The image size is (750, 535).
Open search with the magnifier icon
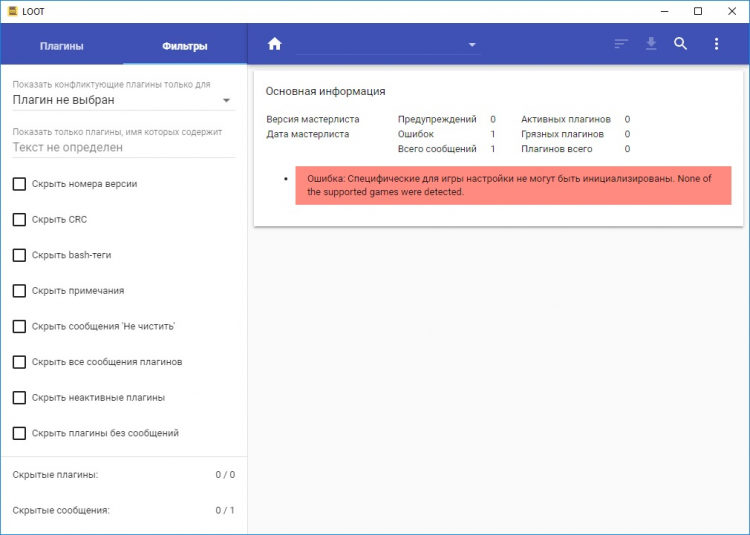(681, 44)
